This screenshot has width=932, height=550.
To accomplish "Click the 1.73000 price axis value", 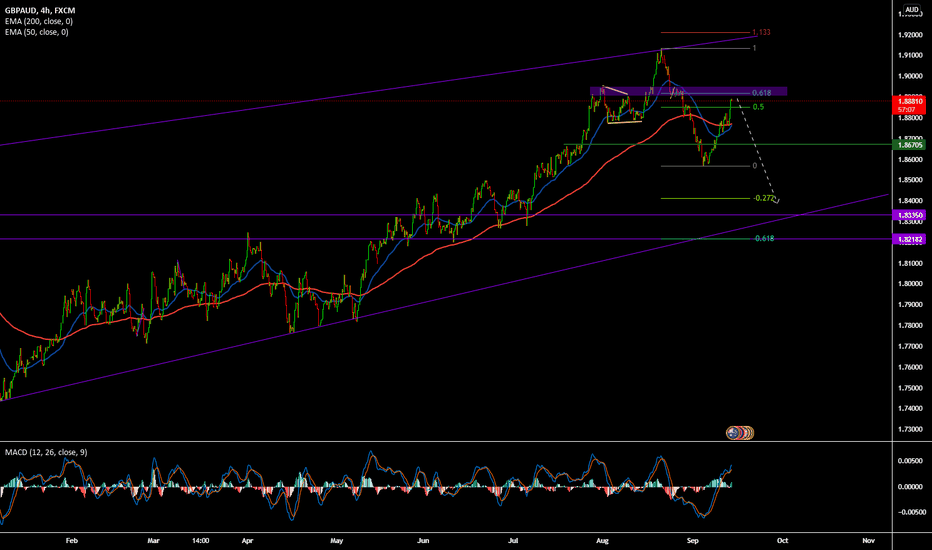I will pyautogui.click(x=910, y=429).
